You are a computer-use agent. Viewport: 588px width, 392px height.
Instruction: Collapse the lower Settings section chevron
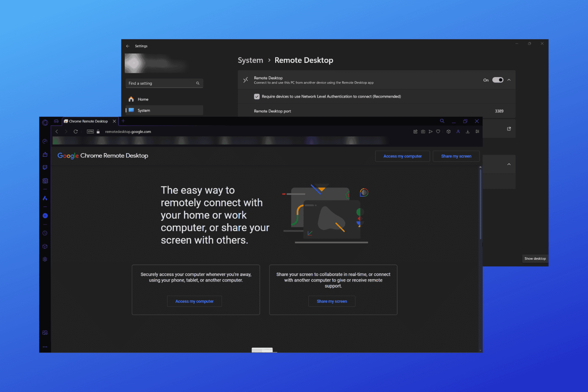click(x=509, y=164)
